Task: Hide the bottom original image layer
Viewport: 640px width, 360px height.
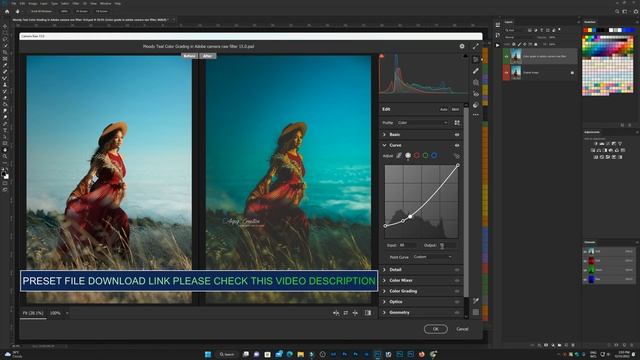Action: 506,73
